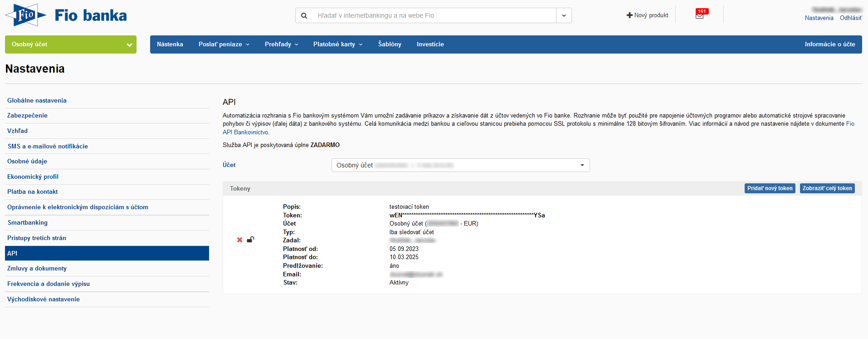Open the Nastavenia link at top right

tap(819, 18)
